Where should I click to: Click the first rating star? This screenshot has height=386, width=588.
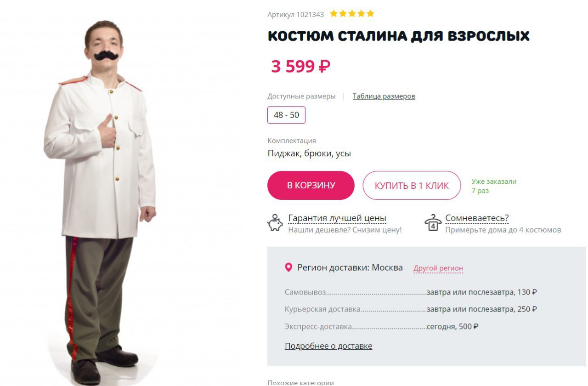tap(334, 14)
